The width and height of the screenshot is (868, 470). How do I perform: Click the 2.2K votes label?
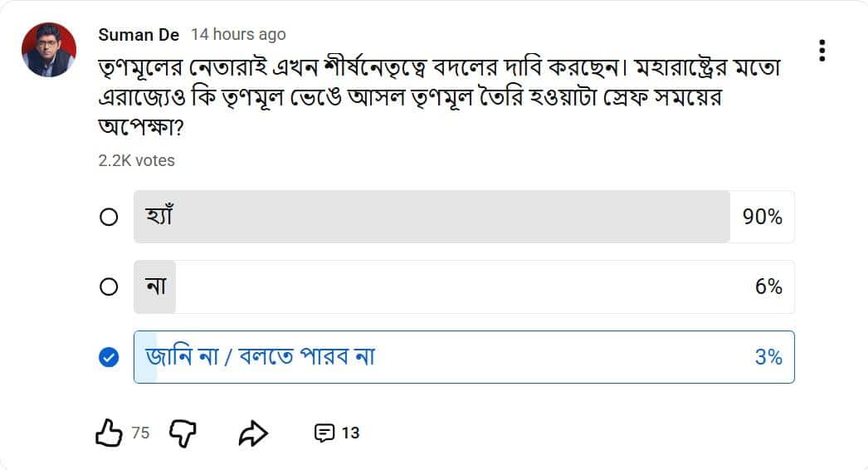[x=136, y=161]
